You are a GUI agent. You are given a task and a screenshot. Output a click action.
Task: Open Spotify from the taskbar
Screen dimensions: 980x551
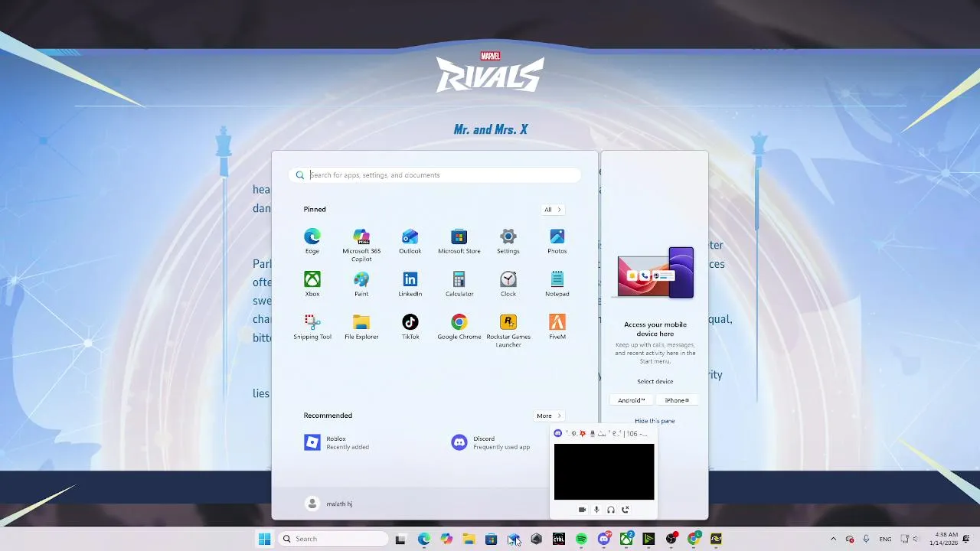coord(581,539)
